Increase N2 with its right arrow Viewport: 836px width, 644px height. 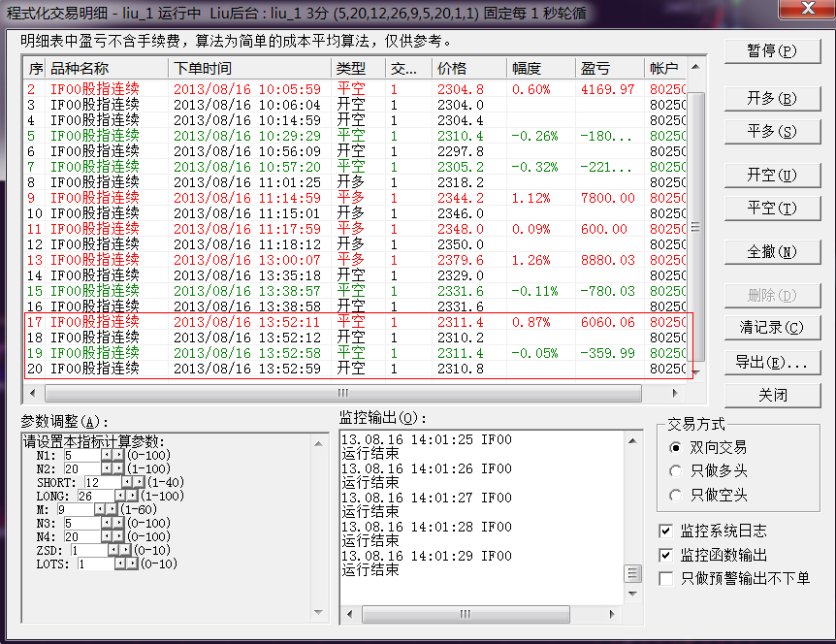118,468
